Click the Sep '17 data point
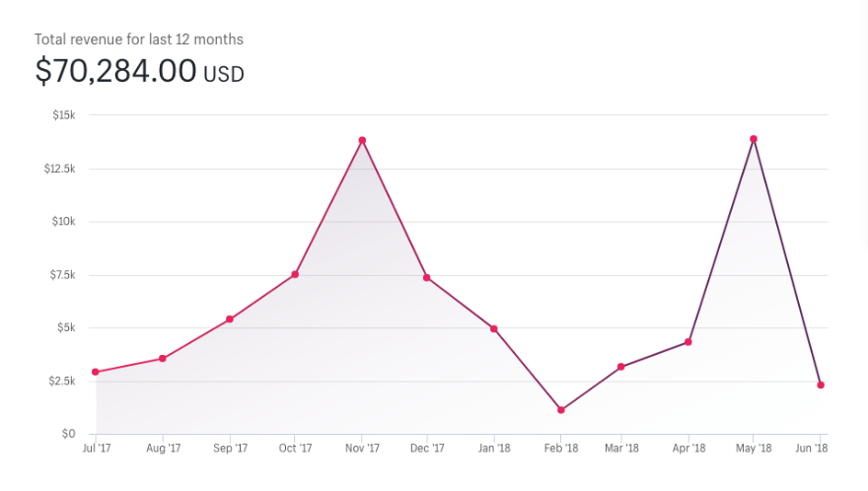The width and height of the screenshot is (868, 491). click(230, 319)
